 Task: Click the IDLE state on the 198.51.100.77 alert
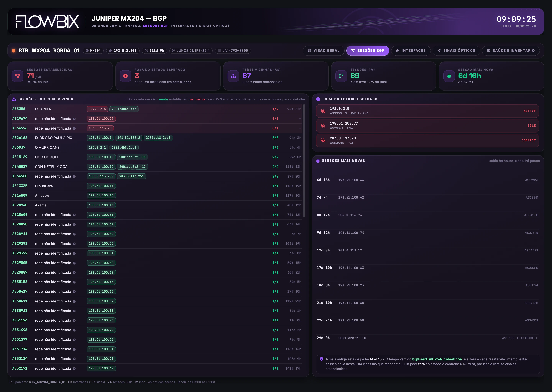point(531,126)
